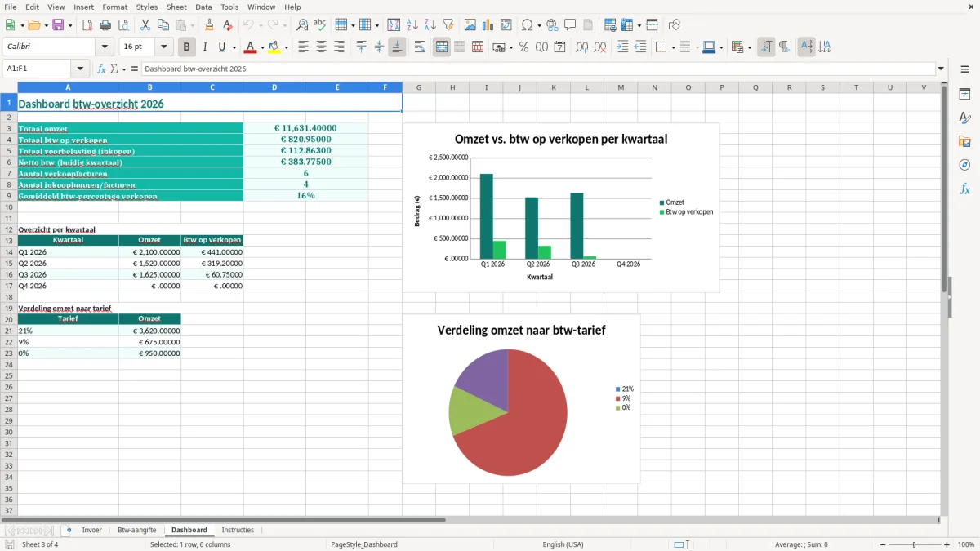This screenshot has height=551, width=980.
Task: Select the Clone Formatting paintbrush
Action: tap(209, 25)
